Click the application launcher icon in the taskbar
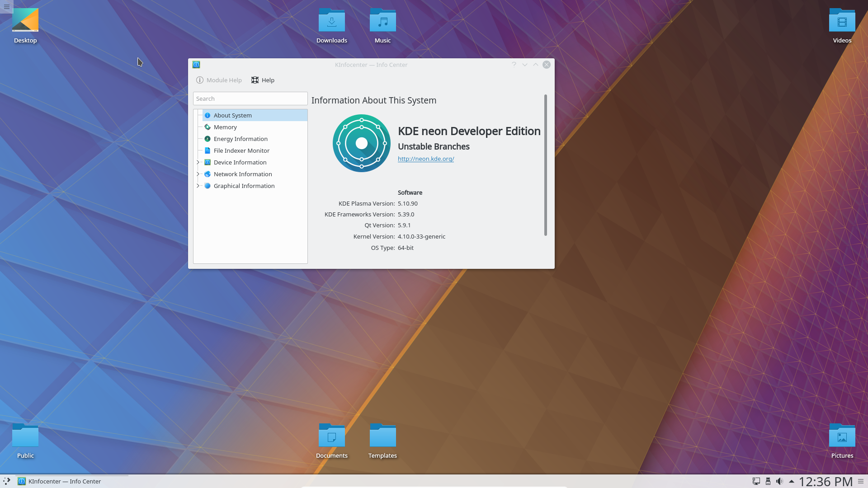Viewport: 868px width, 488px height. tap(7, 481)
